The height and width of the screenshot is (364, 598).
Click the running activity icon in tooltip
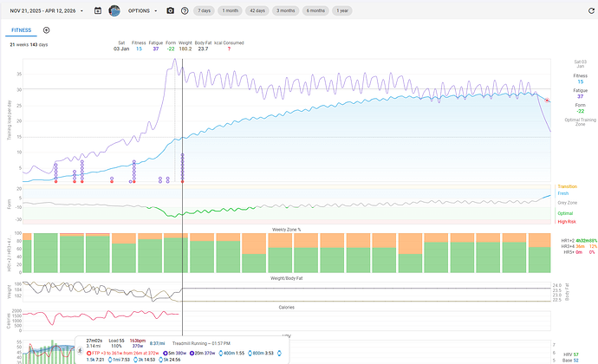coord(81,350)
